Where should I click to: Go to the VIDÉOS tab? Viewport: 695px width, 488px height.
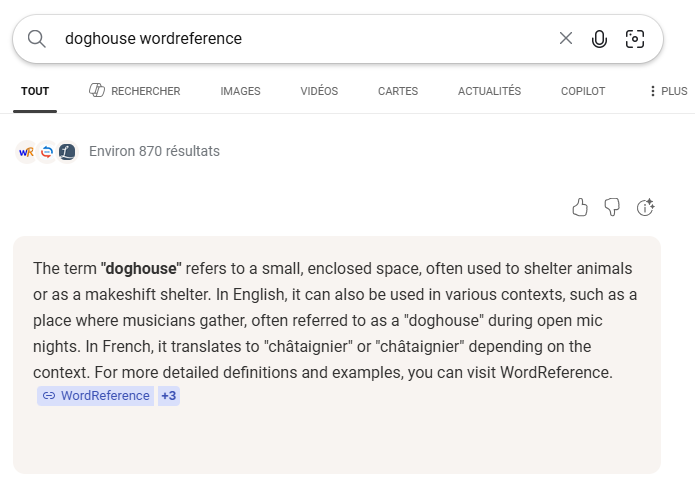point(319,91)
